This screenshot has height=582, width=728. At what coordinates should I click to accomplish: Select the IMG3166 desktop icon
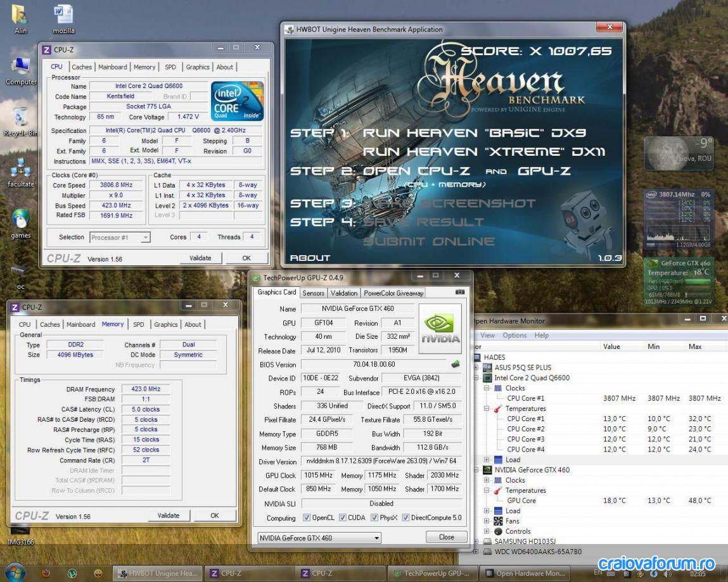[x=20, y=535]
